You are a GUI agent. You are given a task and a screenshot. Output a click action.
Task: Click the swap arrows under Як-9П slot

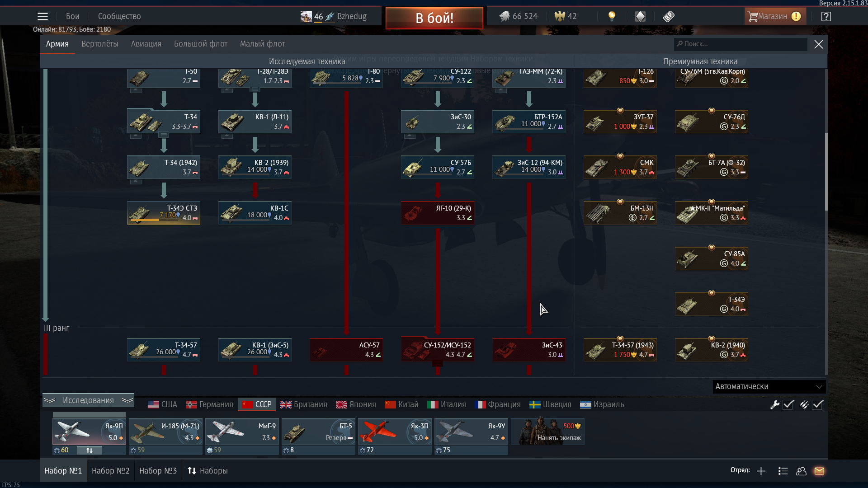click(90, 450)
